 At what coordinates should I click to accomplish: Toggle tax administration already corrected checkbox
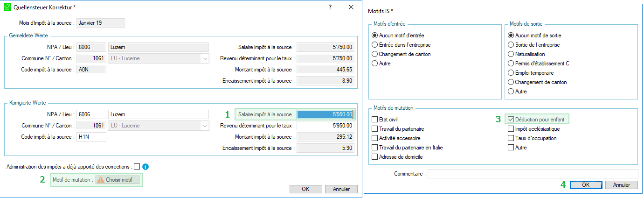point(137,166)
